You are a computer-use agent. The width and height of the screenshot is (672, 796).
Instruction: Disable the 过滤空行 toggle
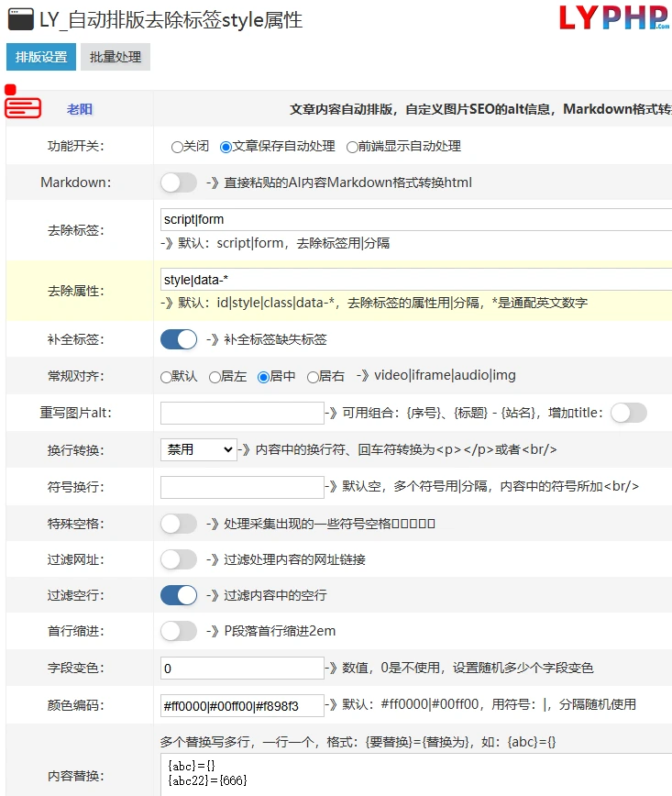pos(179,595)
